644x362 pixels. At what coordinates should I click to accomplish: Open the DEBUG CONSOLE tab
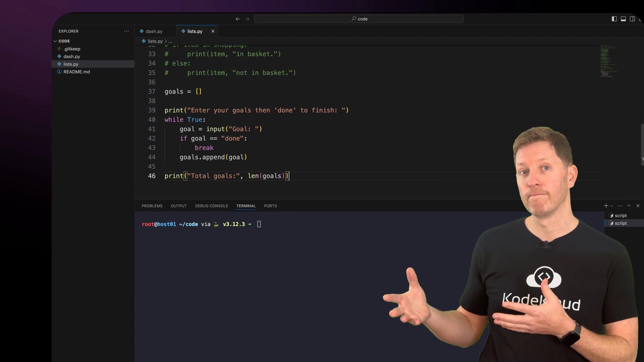coord(212,206)
